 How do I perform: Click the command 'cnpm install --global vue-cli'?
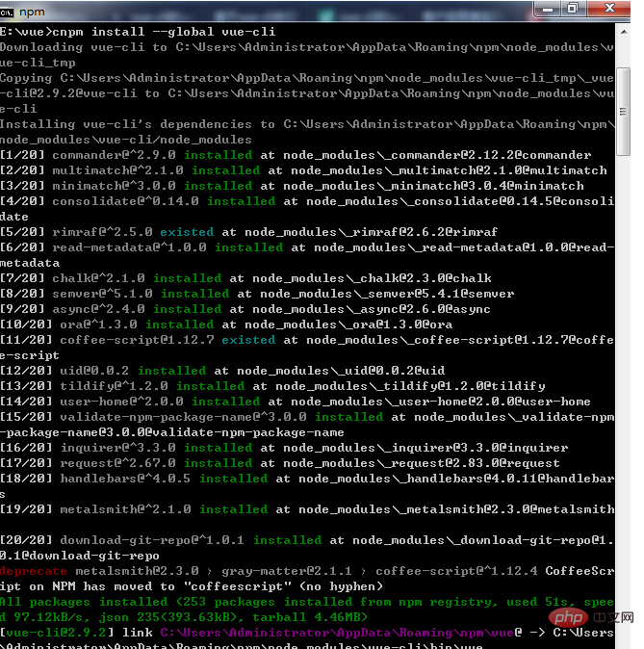[164, 32]
